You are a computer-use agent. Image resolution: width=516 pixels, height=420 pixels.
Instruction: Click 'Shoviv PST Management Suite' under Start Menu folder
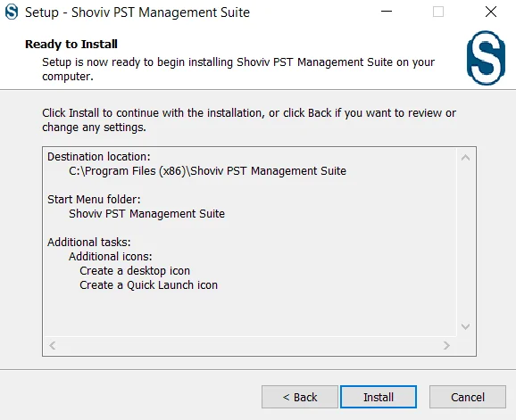(x=146, y=214)
